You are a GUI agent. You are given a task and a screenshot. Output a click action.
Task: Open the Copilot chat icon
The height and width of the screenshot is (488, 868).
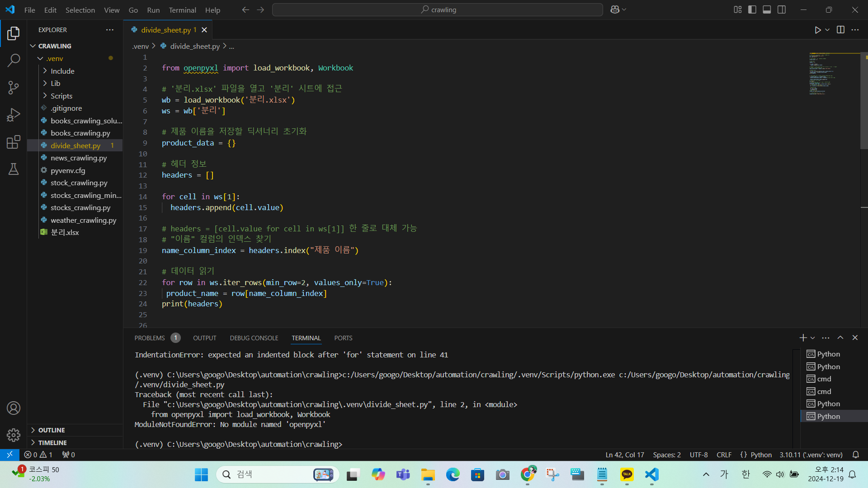615,9
